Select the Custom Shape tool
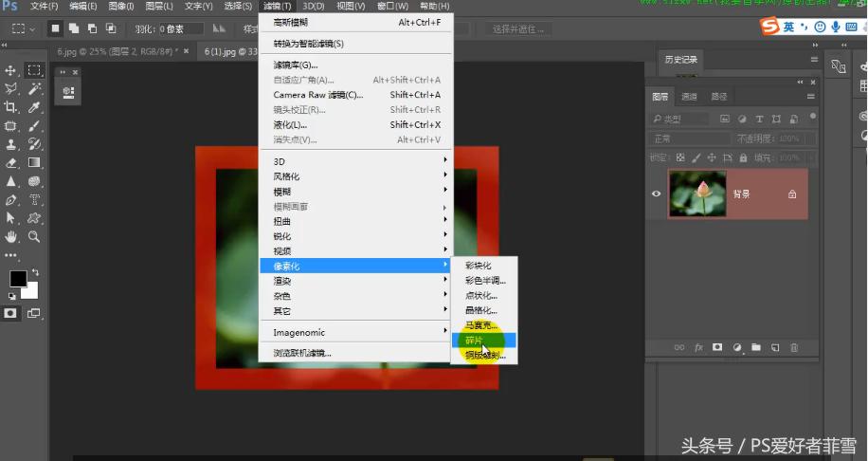The height and width of the screenshot is (461, 868). tap(34, 218)
